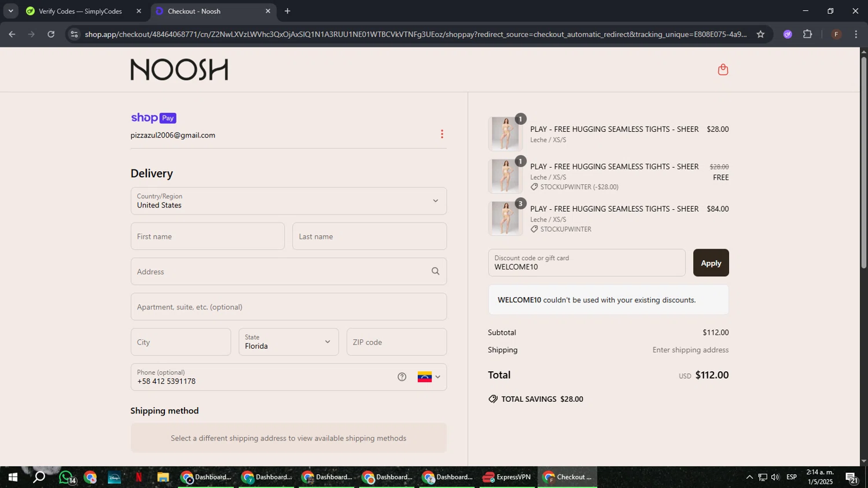Click the phone number help question icon

coord(402,377)
